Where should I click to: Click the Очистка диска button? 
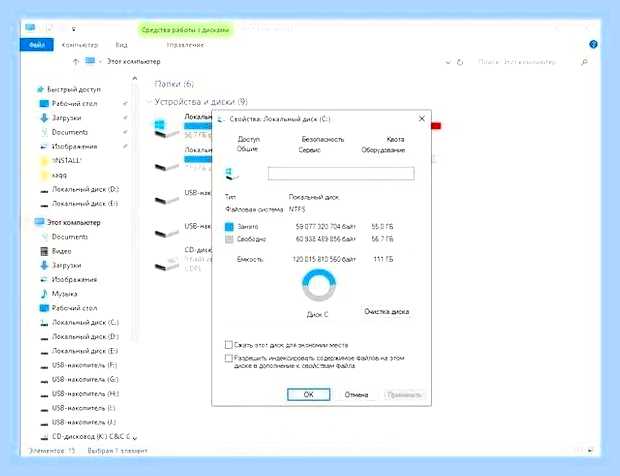[x=387, y=312]
